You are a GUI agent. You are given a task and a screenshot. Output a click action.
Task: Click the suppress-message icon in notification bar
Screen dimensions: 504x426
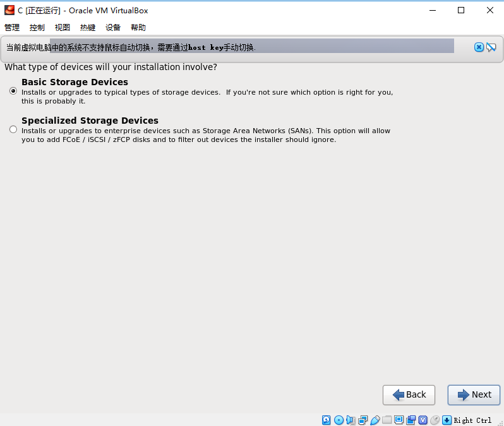point(491,47)
